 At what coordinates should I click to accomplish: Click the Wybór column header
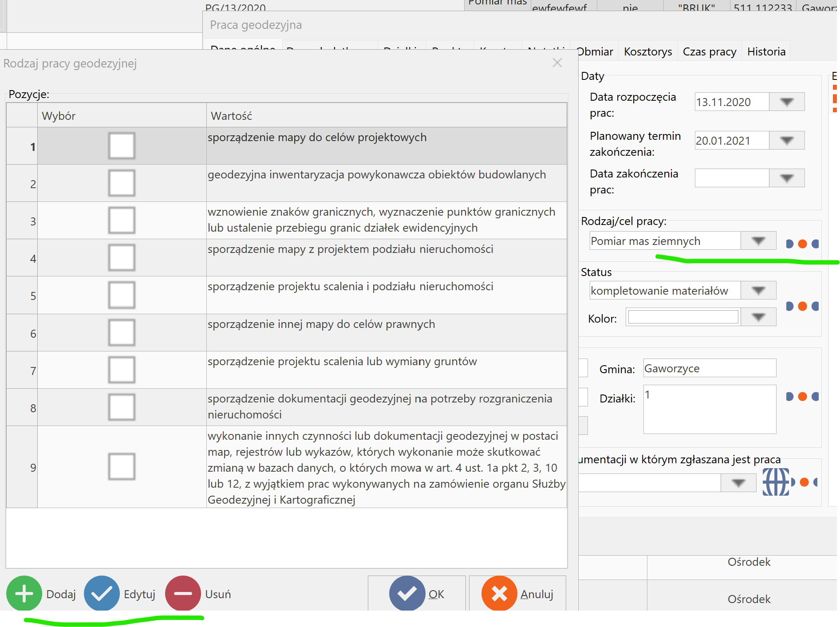(122, 115)
